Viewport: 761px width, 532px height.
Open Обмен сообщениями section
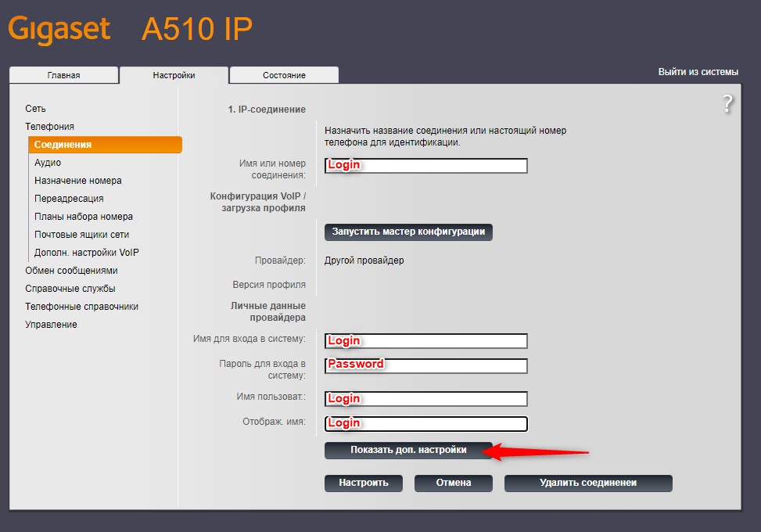click(71, 271)
